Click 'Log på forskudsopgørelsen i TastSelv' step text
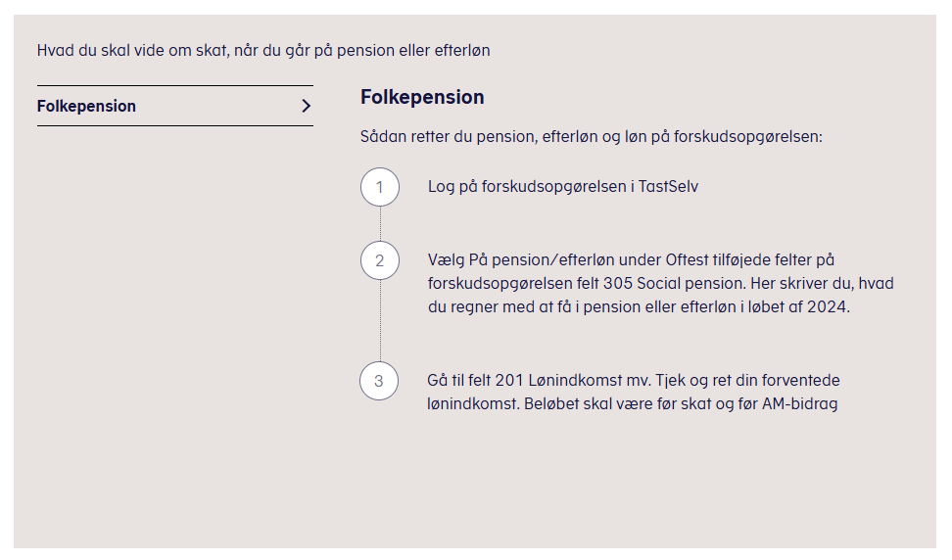952x560 pixels. click(563, 186)
